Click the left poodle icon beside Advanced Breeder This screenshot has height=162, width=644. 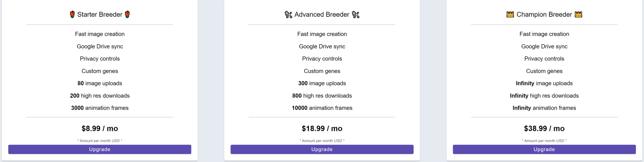point(288,14)
